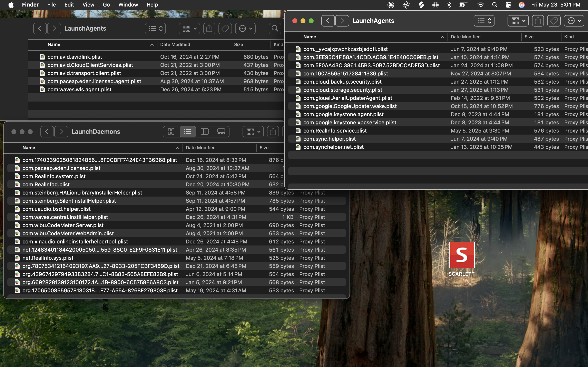Open the View menu in menu bar

[x=88, y=5]
